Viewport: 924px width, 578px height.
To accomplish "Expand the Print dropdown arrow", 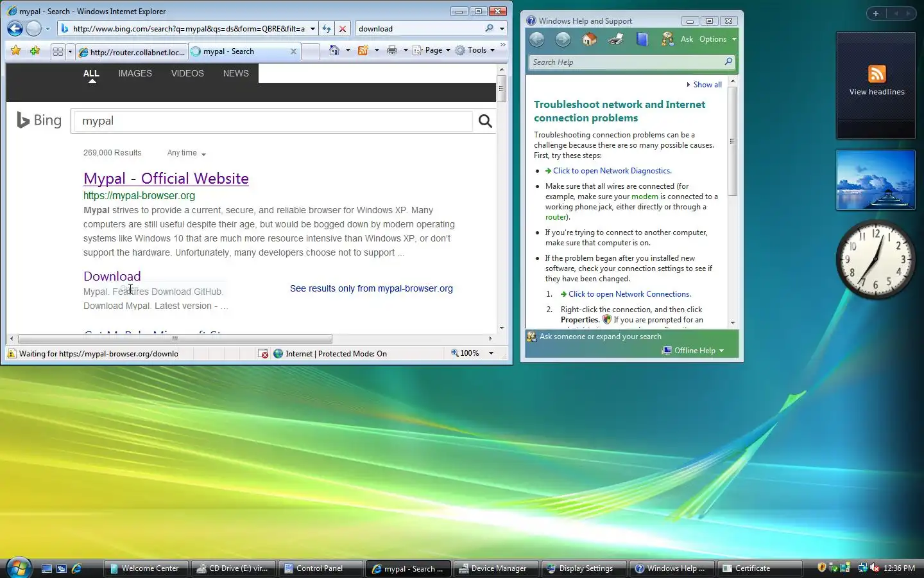I will 406,50.
